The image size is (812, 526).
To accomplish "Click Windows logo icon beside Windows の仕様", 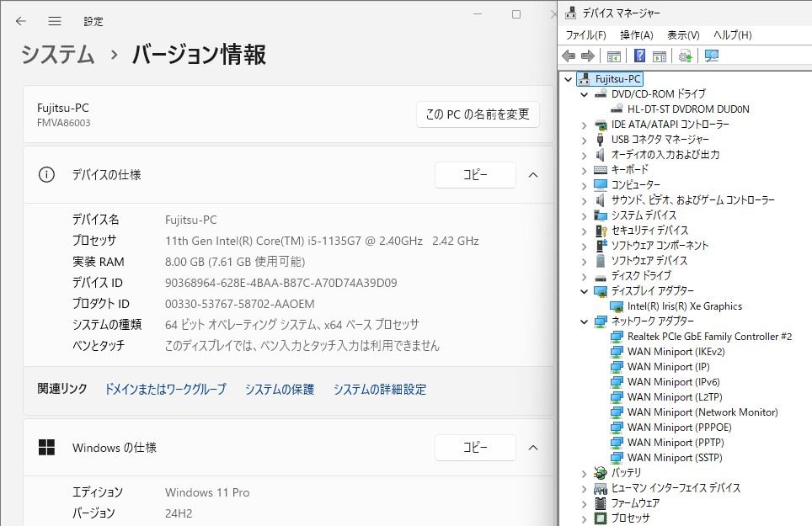I will pos(46,448).
